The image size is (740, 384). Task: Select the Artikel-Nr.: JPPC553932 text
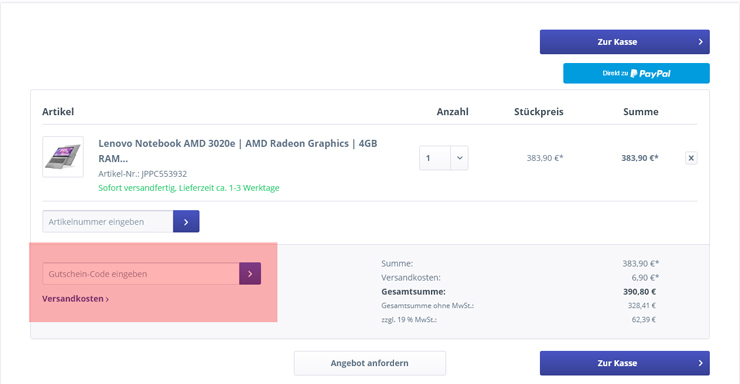click(x=143, y=174)
